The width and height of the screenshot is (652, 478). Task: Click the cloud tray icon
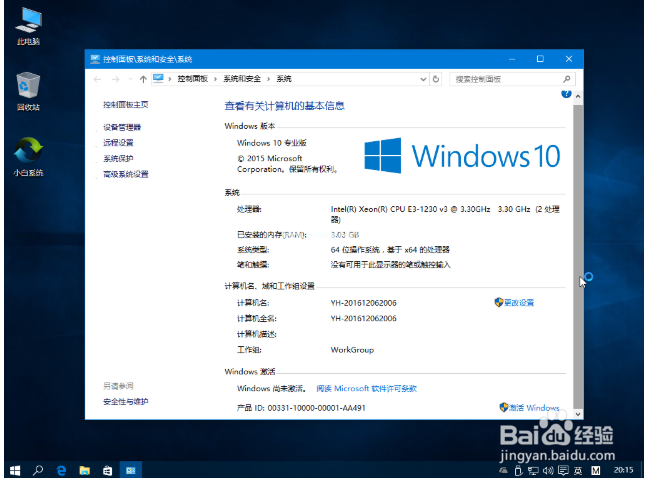[x=504, y=471]
